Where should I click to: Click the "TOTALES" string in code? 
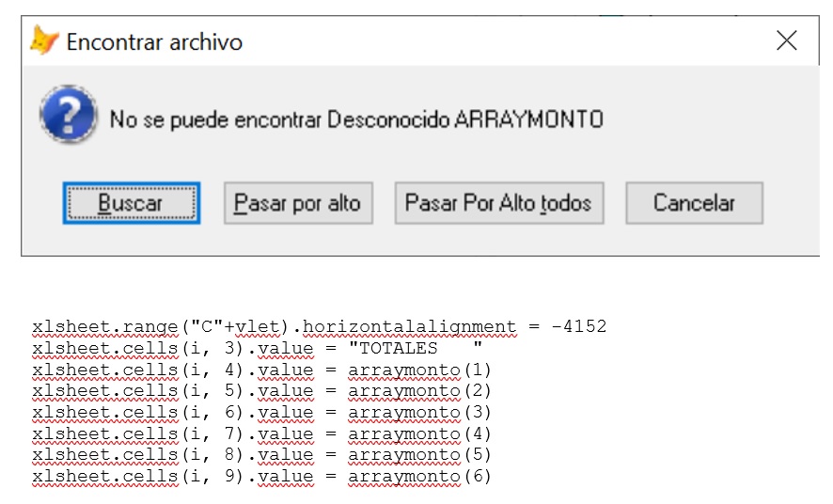pyautogui.click(x=415, y=348)
